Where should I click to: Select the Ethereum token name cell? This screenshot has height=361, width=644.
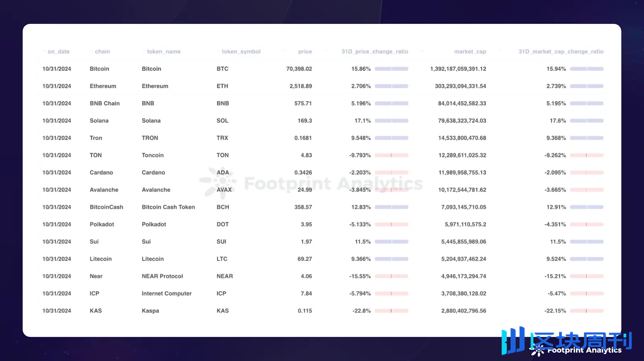155,86
